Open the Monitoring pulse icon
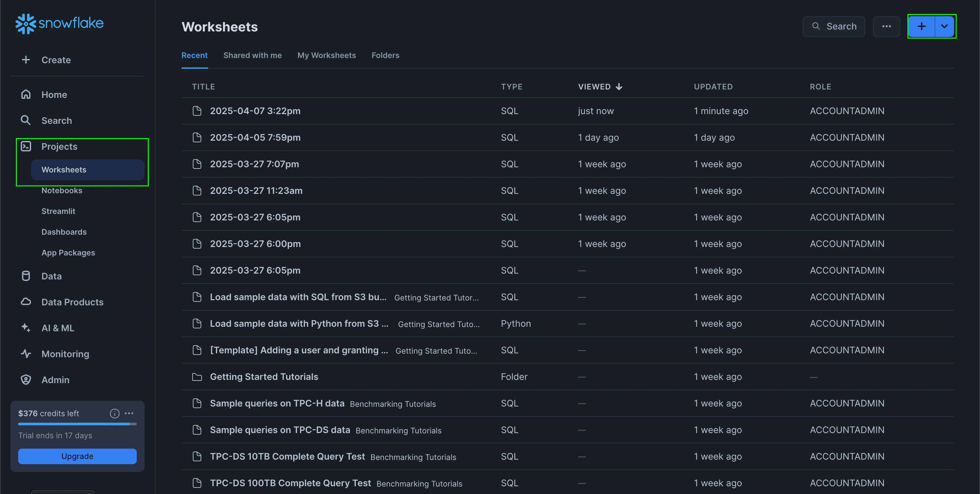980x494 pixels. (26, 354)
